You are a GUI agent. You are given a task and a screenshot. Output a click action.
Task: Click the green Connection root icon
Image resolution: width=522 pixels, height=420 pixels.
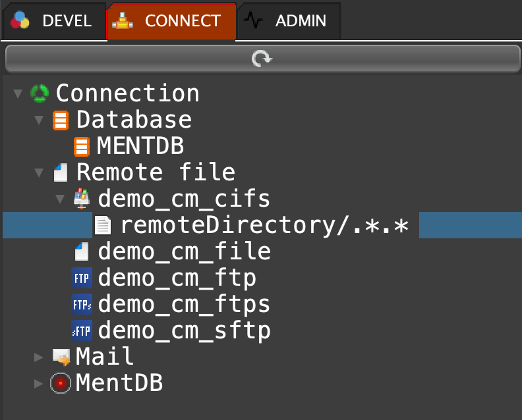pyautogui.click(x=40, y=93)
